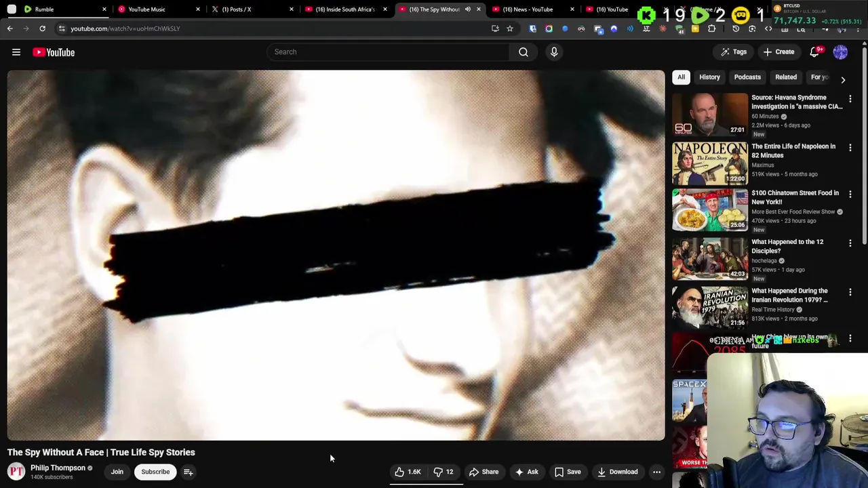Download the video
Image resolution: width=868 pixels, height=488 pixels.
point(617,472)
